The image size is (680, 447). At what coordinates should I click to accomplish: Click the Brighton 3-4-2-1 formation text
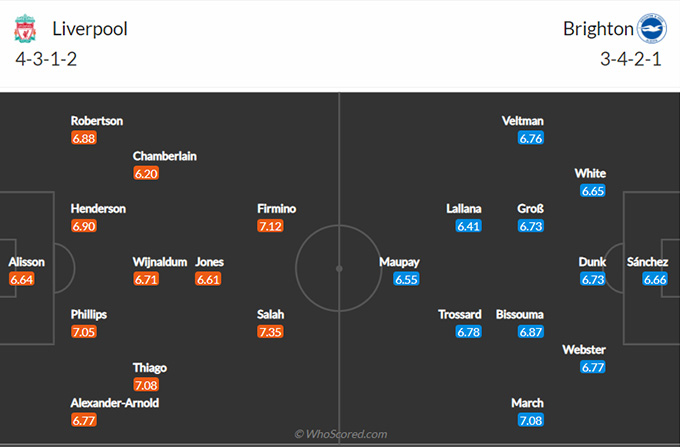click(x=631, y=59)
